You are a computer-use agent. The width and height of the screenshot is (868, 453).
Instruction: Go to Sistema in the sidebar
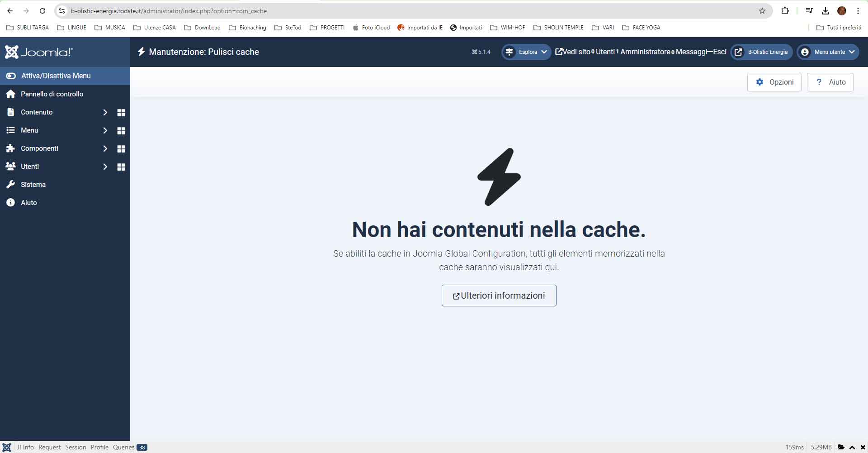point(33,185)
